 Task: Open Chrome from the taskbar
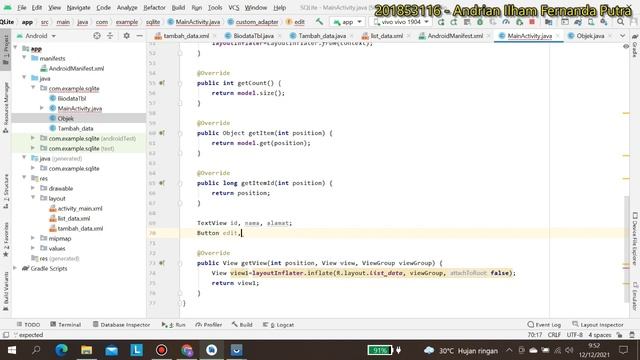coord(187,350)
